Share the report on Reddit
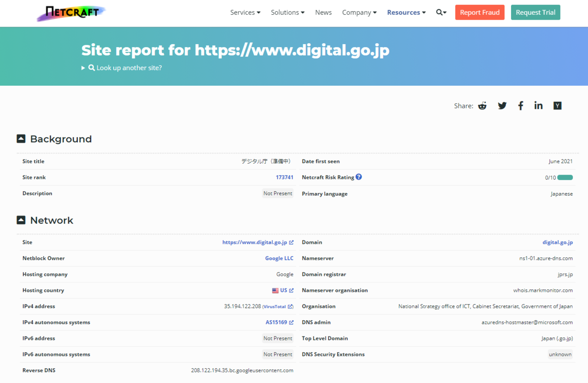 pos(483,105)
